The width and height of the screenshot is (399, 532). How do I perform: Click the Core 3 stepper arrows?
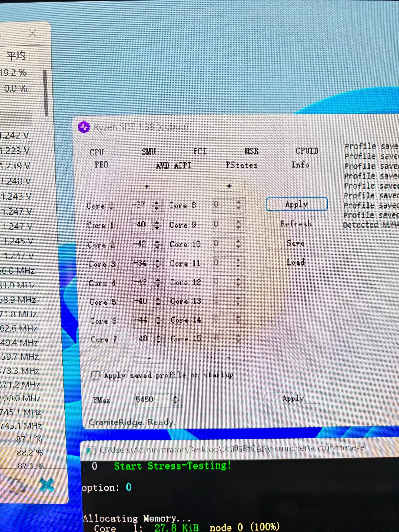(158, 264)
